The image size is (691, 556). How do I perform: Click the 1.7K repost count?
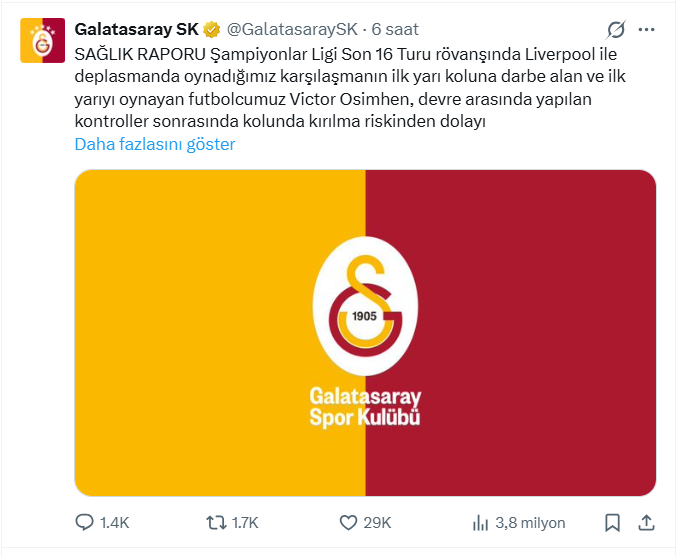click(245, 522)
